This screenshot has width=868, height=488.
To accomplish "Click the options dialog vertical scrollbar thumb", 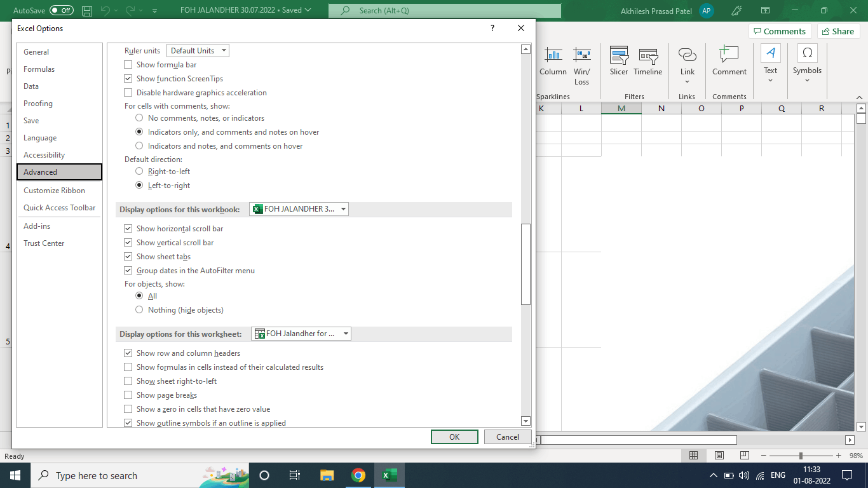I will point(526,264).
